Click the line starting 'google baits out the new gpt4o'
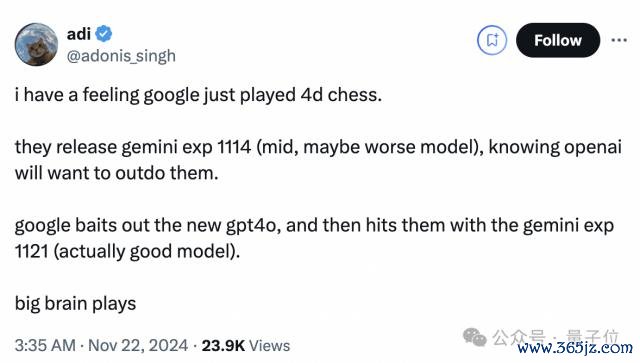This screenshot has height=363, width=640. tap(314, 225)
